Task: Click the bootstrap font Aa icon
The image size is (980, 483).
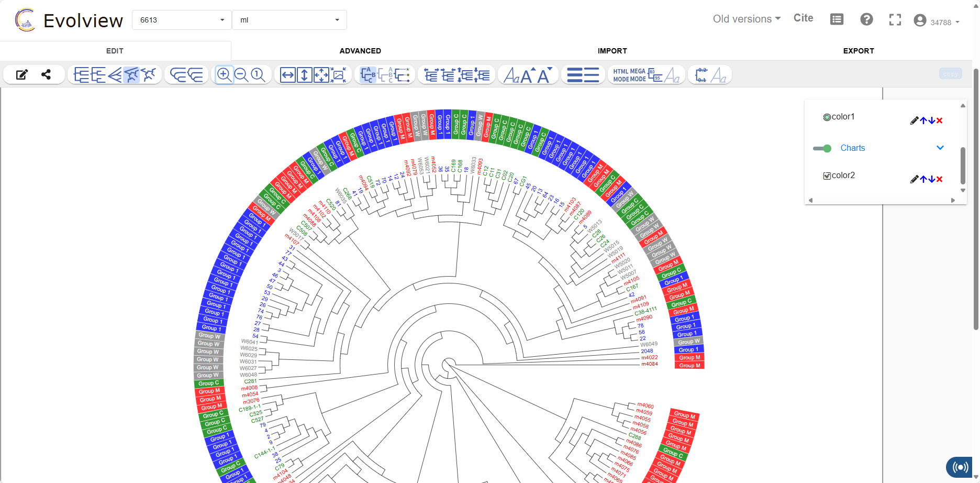Action: pyautogui.click(x=672, y=75)
